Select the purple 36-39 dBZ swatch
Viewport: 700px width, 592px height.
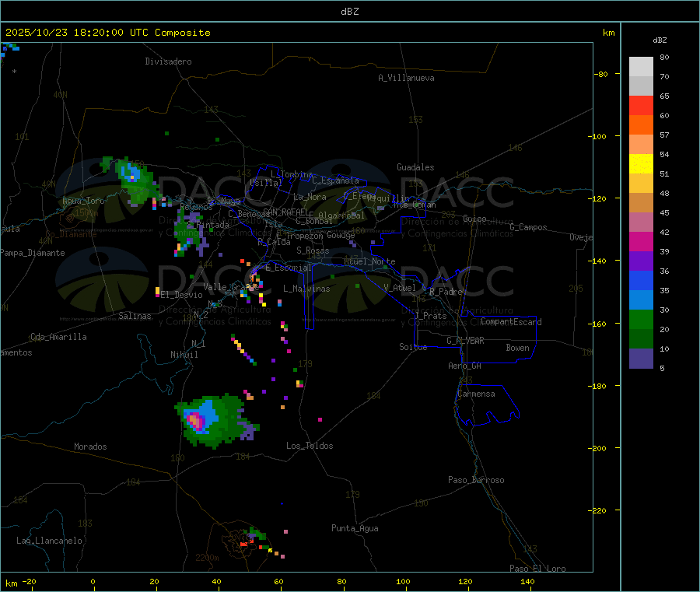641,261
